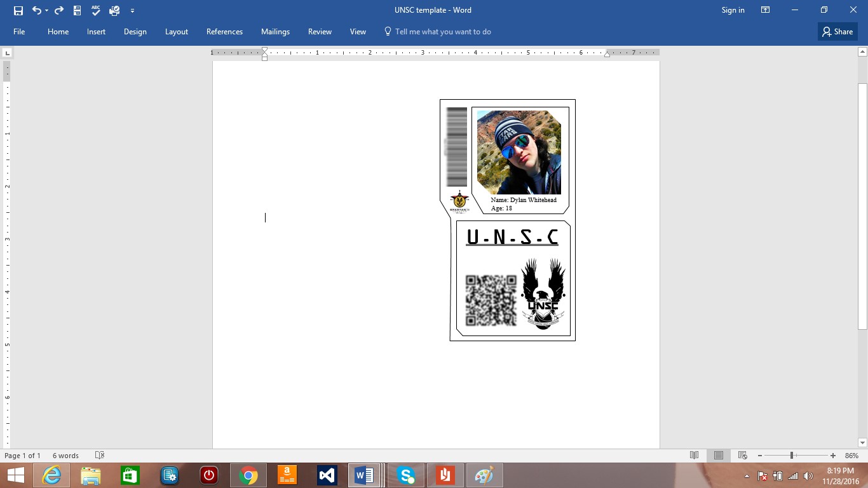Switch to the View ribbon tab
This screenshot has width=868, height=488.
click(x=358, y=32)
